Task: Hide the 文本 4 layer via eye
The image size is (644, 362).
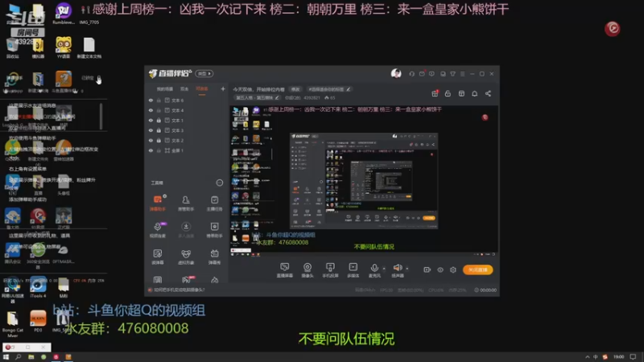Action: pyautogui.click(x=151, y=110)
